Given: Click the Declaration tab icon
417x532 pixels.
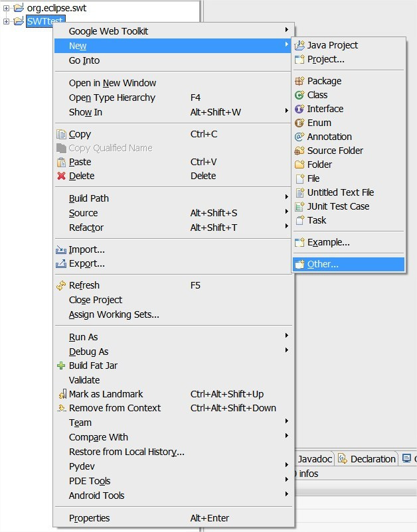Looking at the screenshot, I should point(343,459).
